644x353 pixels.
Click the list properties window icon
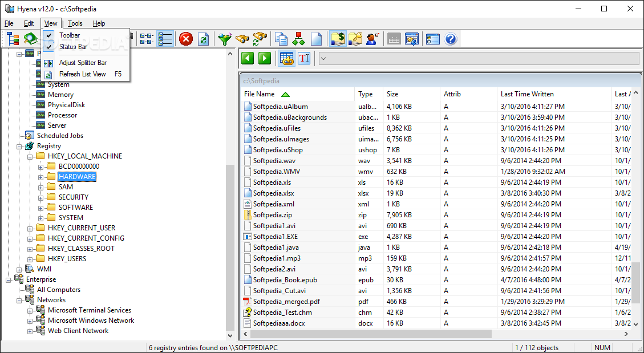[x=432, y=39]
